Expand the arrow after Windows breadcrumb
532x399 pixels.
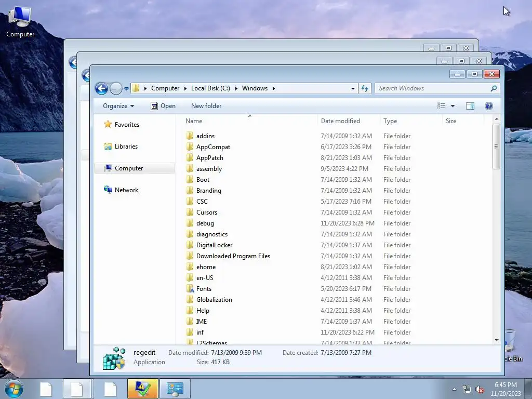click(x=273, y=88)
